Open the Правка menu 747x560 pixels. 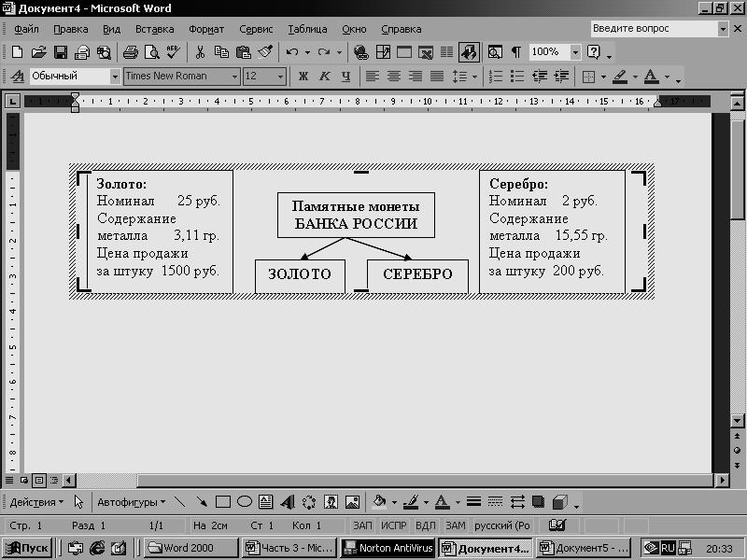71,29
